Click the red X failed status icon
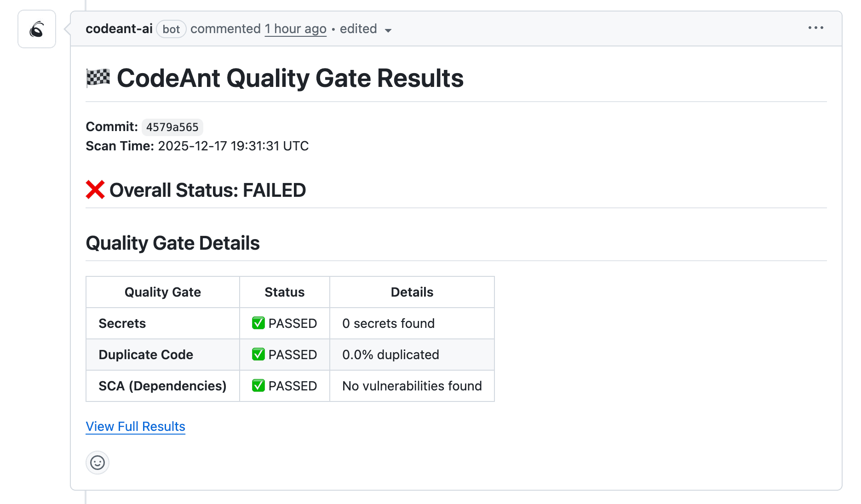The height and width of the screenshot is (504, 861). click(x=95, y=190)
